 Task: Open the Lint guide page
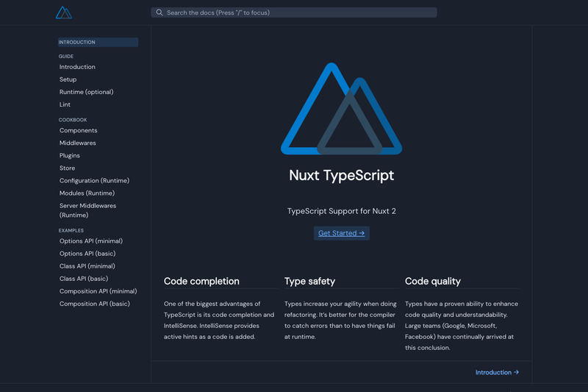(65, 104)
